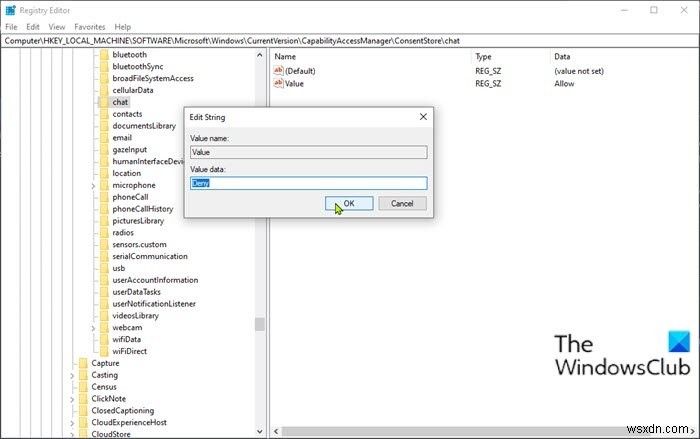Click the contacts folder icon
Screen dimensions: 700x439
point(104,114)
